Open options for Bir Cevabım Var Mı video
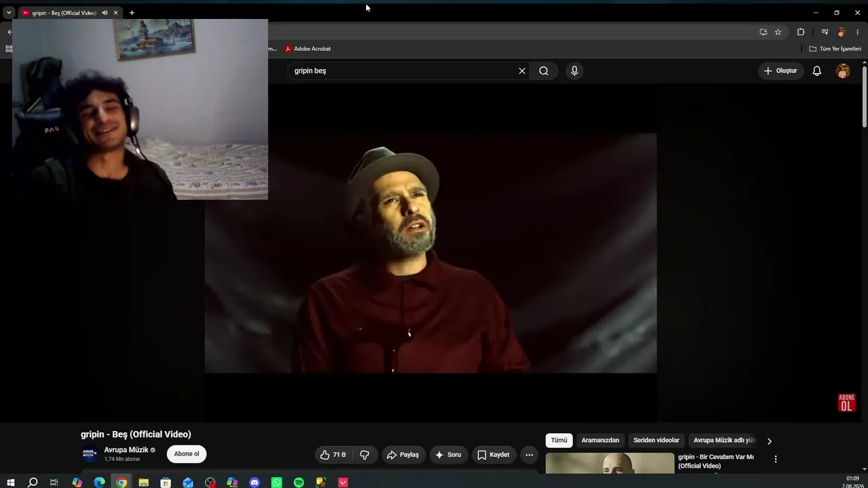Viewport: 868px width, 488px height. pyautogui.click(x=776, y=459)
